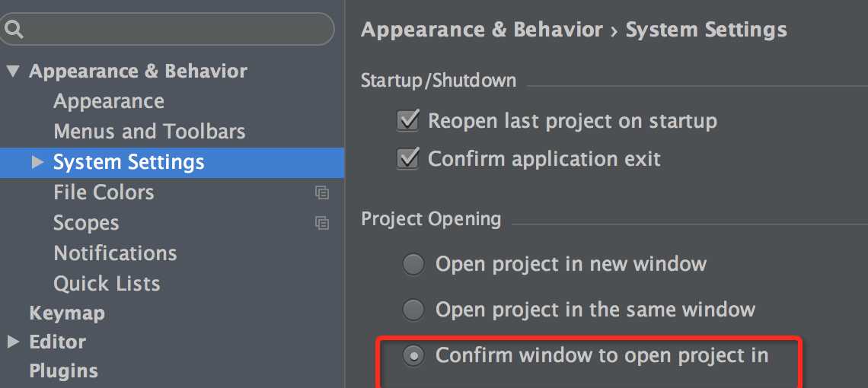Toggle Reopen last project on startup
This screenshot has height=388, width=868.
409,121
